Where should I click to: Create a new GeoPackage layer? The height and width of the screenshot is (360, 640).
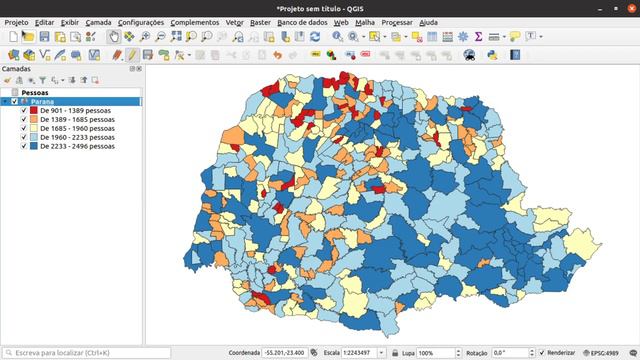point(29,55)
